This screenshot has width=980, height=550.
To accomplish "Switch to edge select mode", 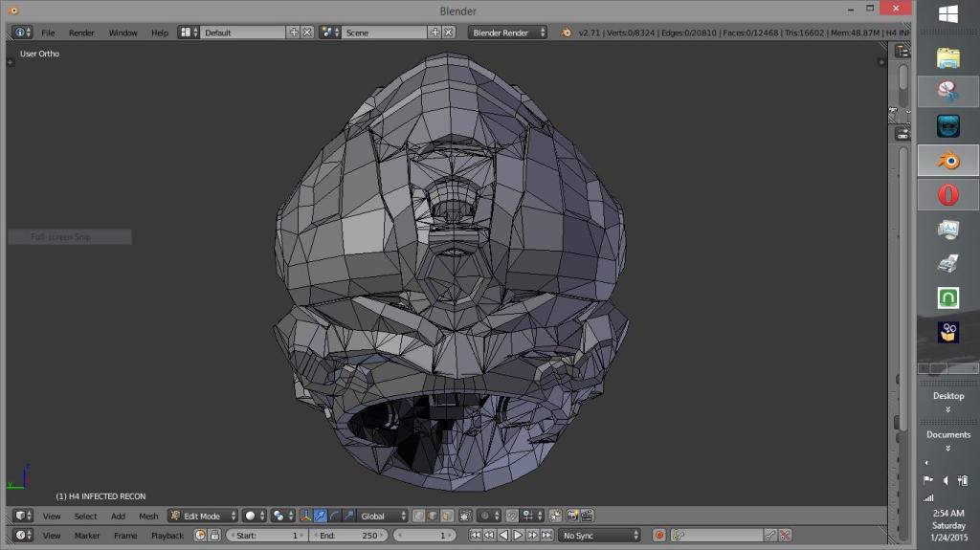I will 433,516.
